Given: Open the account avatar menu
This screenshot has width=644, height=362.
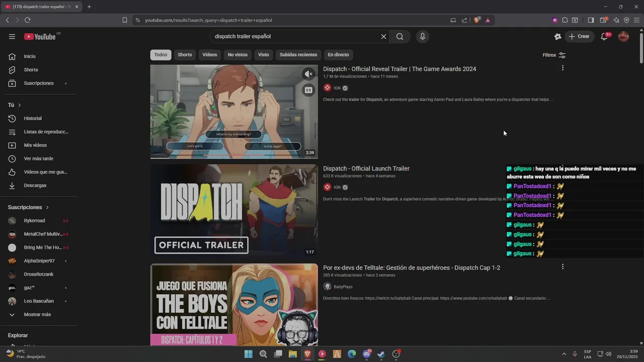Looking at the screenshot, I should [x=623, y=36].
